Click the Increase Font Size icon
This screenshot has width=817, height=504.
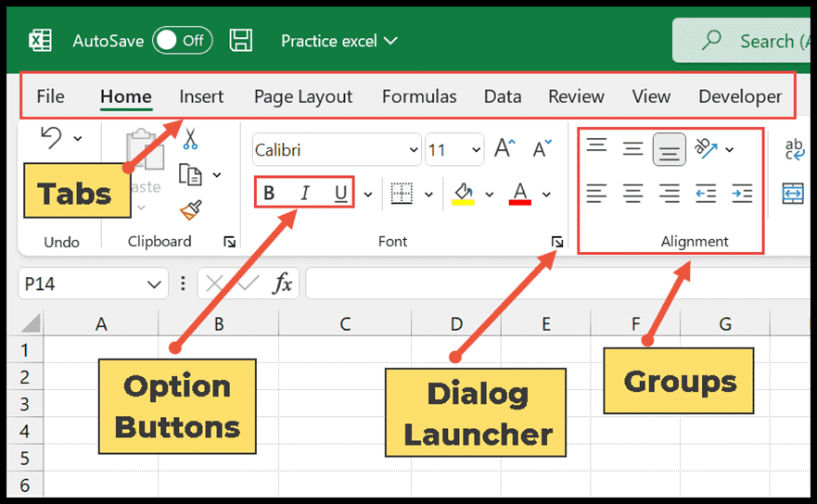click(x=504, y=148)
